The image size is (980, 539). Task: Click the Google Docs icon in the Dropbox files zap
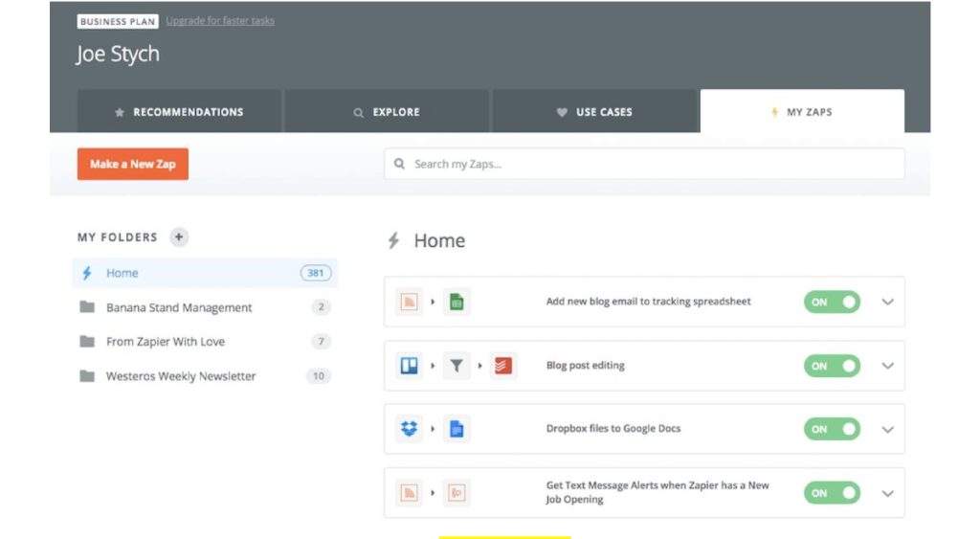coord(457,429)
